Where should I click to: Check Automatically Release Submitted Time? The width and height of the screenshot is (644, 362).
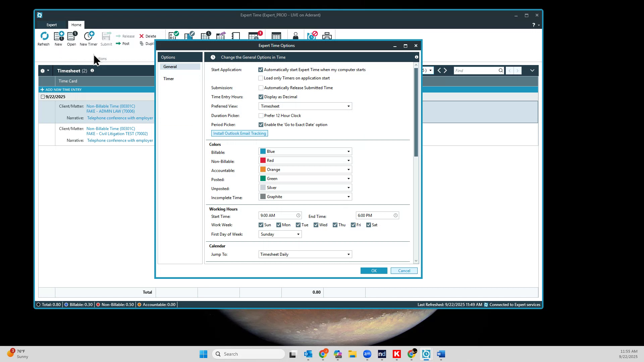(x=261, y=88)
